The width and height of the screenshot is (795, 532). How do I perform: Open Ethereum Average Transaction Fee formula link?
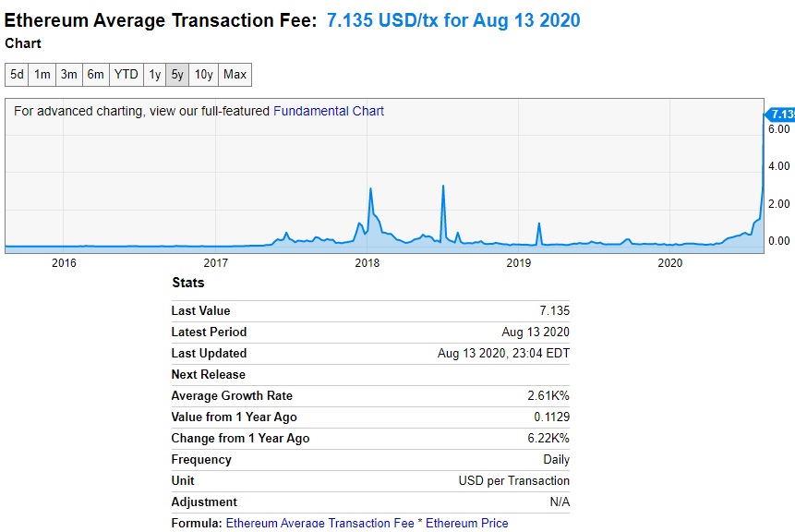coord(319,523)
